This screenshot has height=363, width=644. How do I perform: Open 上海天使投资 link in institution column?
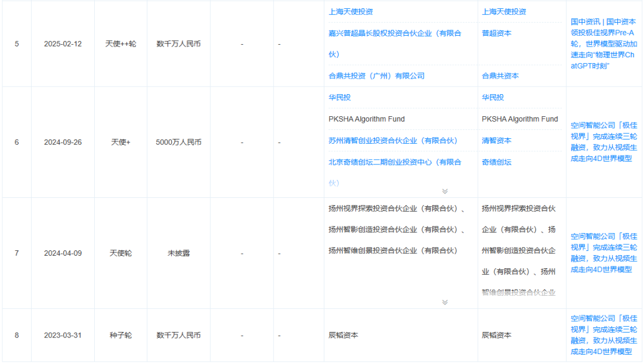tap(504, 12)
